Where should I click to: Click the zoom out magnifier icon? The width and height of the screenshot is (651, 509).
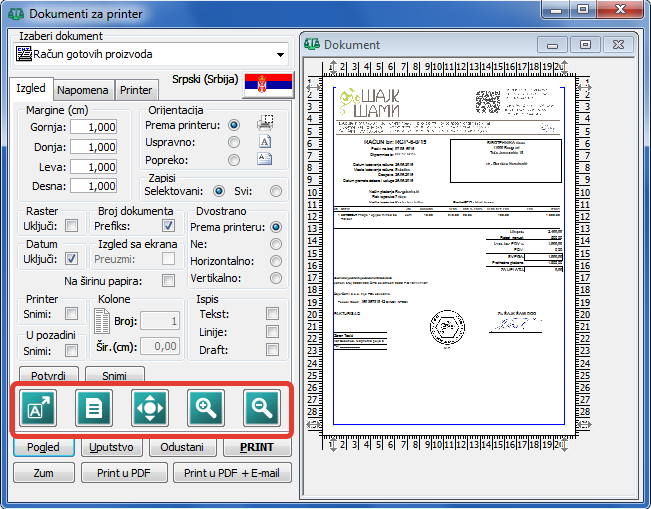(262, 408)
